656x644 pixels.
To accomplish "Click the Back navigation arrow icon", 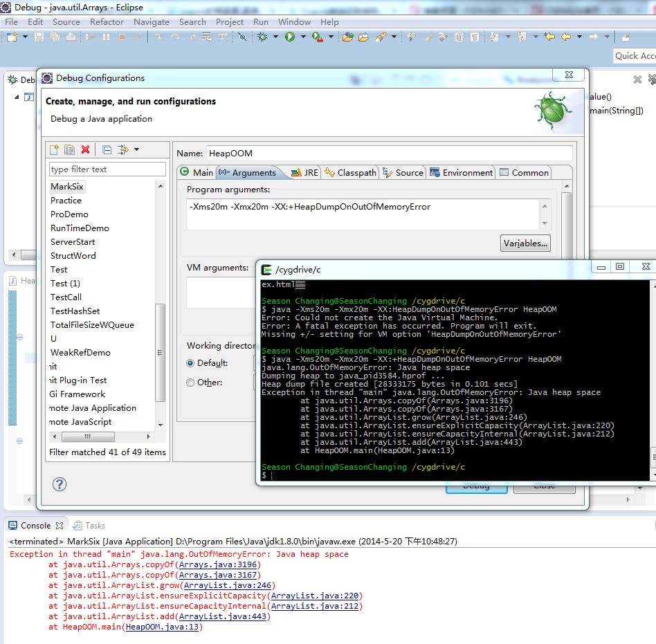I will pos(566,37).
